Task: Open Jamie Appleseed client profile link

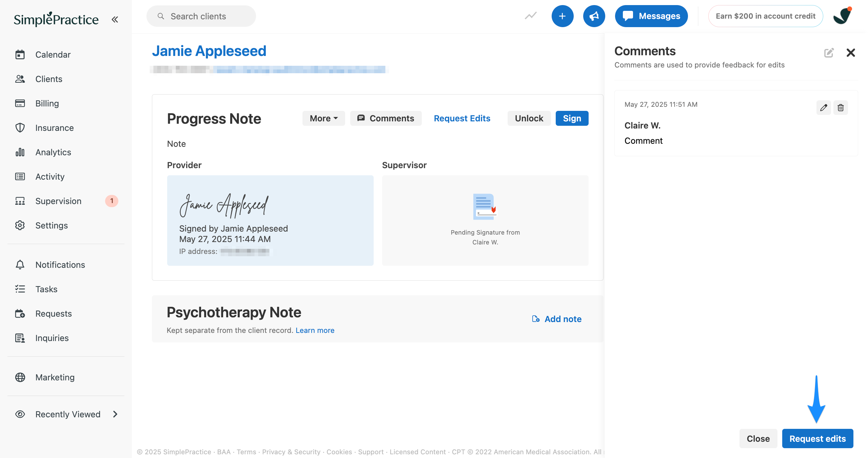Action: [209, 51]
